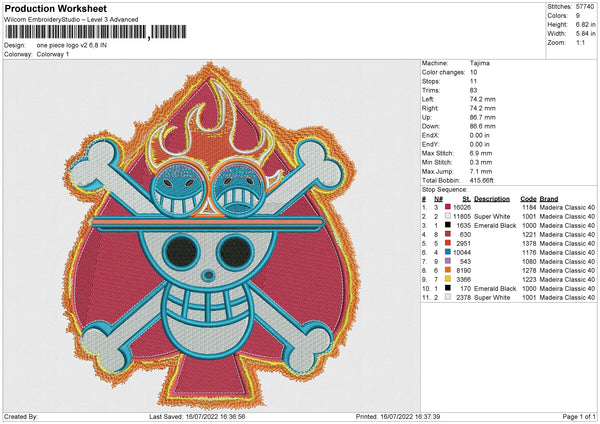The width and height of the screenshot is (600, 424).
Task: Click the 'Stops:' label
Action: point(431,81)
